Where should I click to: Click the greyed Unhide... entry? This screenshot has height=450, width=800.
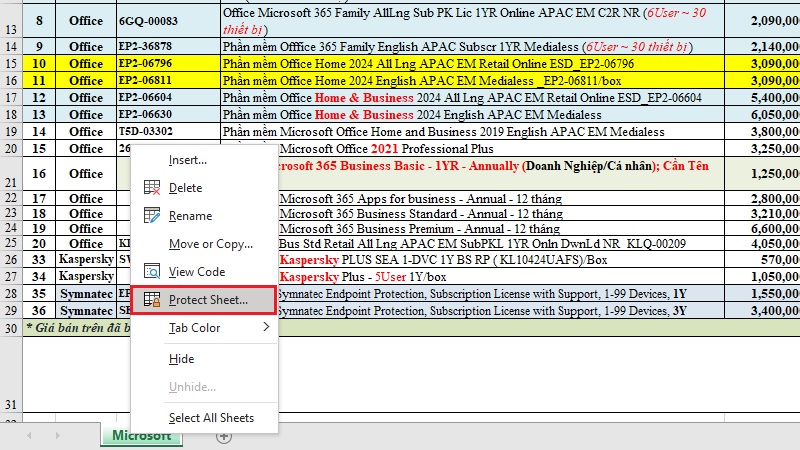(192, 387)
